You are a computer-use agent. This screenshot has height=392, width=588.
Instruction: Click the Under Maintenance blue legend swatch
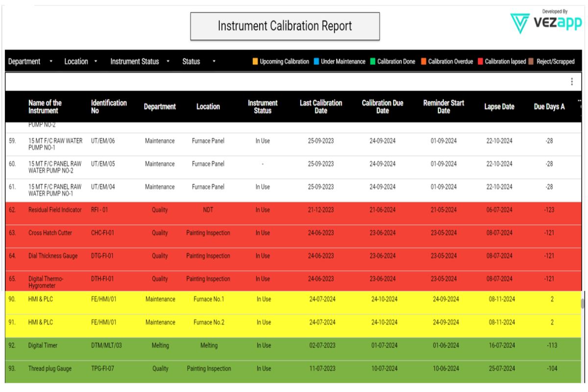point(317,62)
